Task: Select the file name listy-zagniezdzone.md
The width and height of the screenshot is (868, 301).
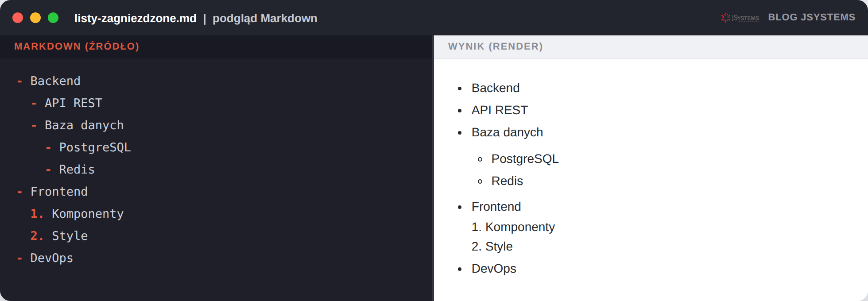Action: pyautogui.click(x=135, y=18)
